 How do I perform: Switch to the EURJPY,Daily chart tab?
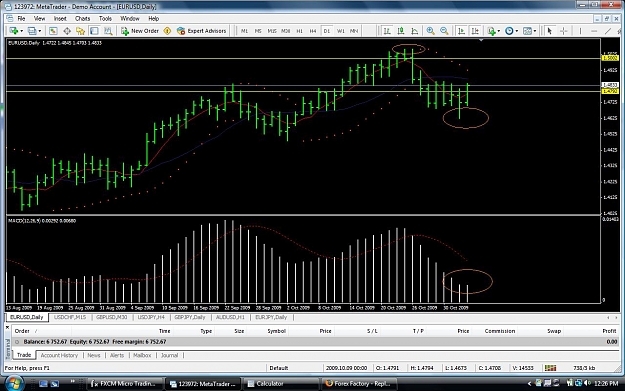click(x=271, y=317)
